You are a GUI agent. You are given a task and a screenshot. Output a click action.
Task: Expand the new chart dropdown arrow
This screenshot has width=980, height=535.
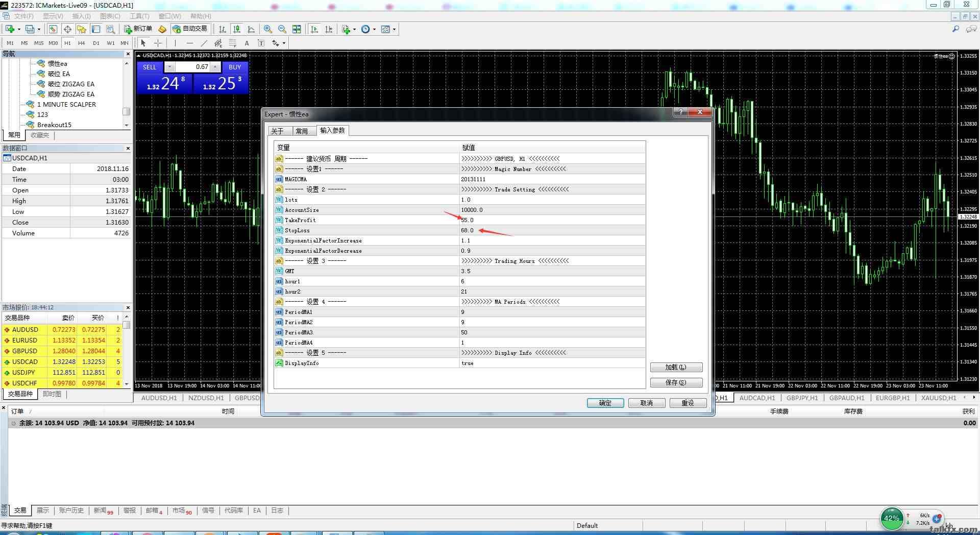click(x=18, y=29)
